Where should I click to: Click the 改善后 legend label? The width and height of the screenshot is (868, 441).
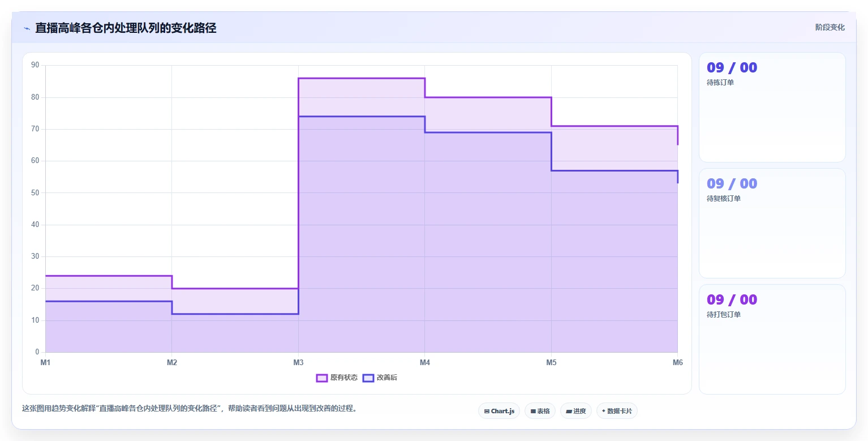[x=387, y=378]
